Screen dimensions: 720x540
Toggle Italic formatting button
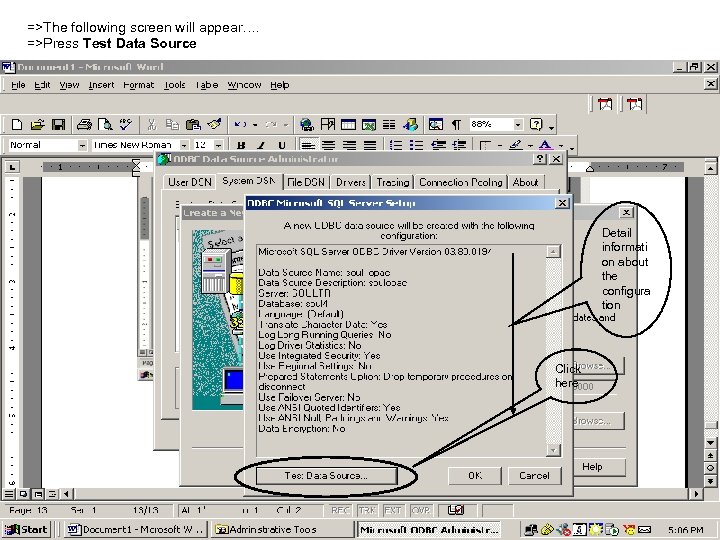[x=261, y=146]
